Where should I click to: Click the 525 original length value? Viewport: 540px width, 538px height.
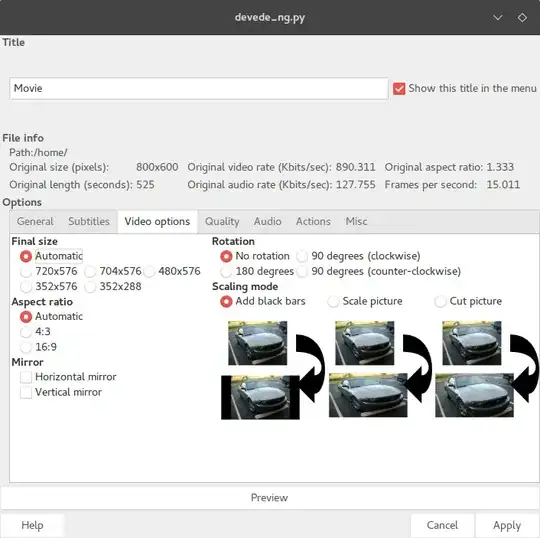145,185
